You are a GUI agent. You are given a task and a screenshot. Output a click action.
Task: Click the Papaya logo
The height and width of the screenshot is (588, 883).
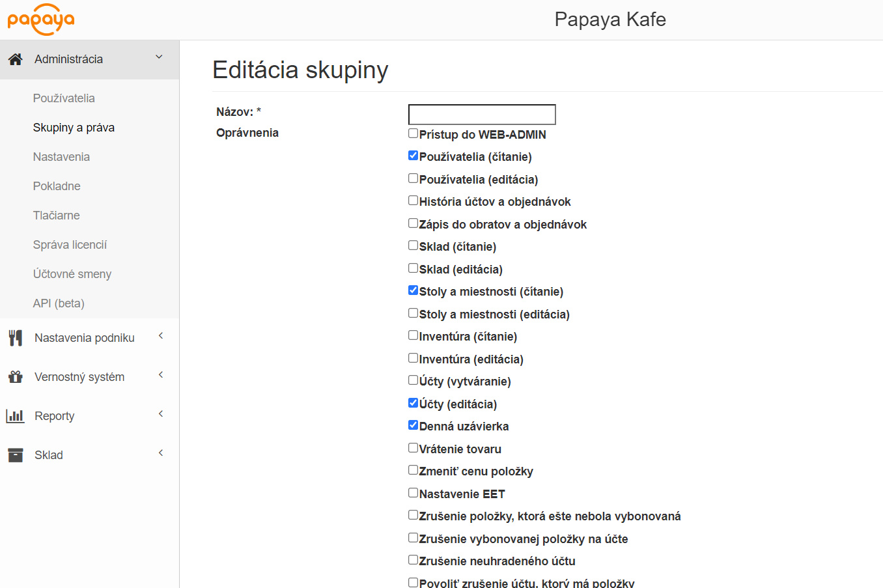41,20
